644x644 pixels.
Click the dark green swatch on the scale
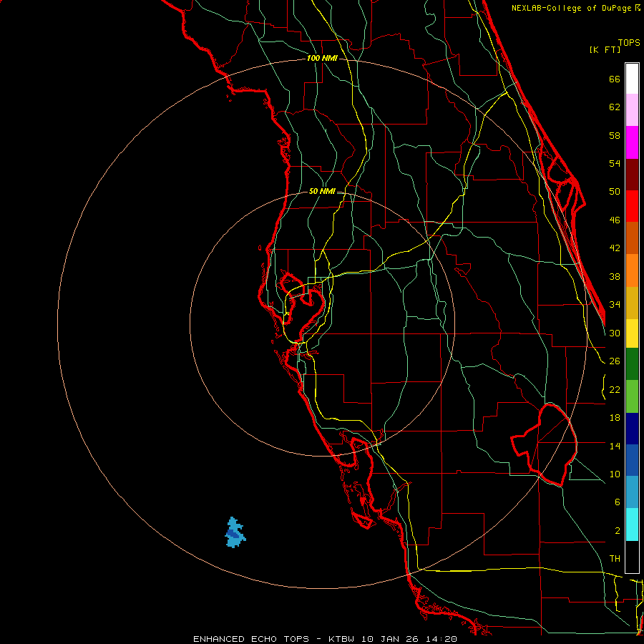632,364
